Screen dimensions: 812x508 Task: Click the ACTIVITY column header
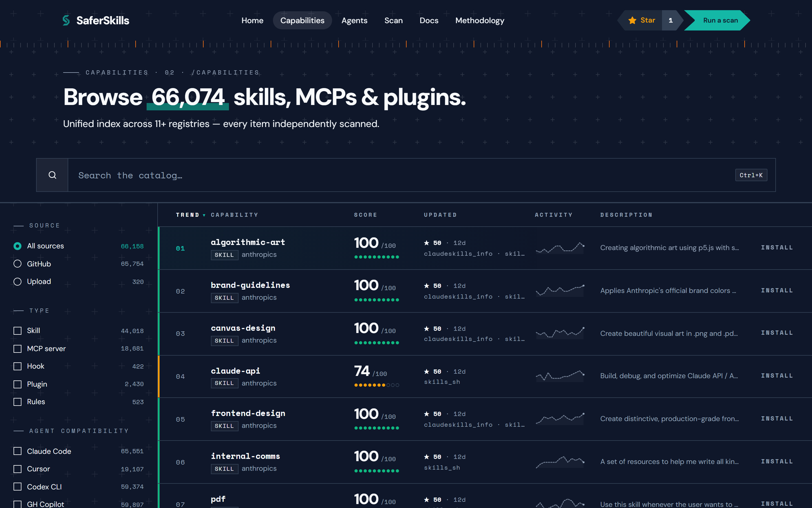pos(554,215)
